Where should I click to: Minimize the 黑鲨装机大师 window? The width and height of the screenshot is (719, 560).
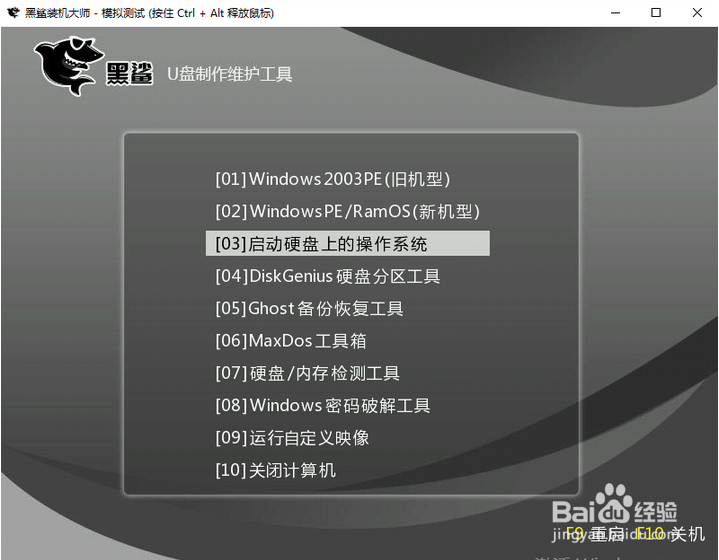tap(615, 13)
